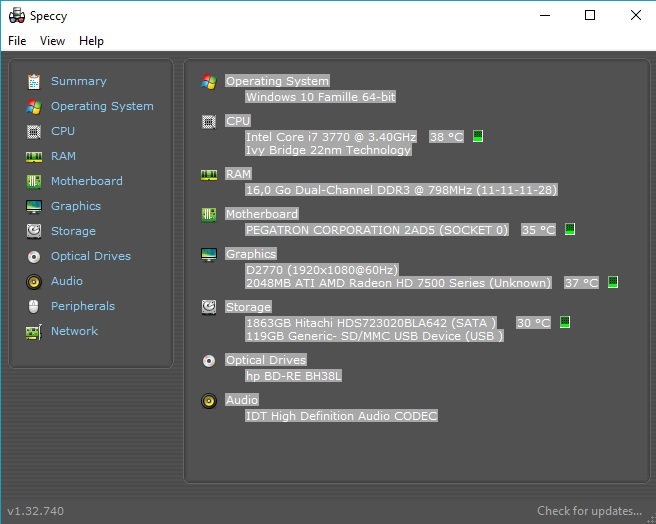Viewport: 656px width, 524px height.
Task: Click 'IDT High Definition Audio CODEC' text
Action: pos(341,416)
